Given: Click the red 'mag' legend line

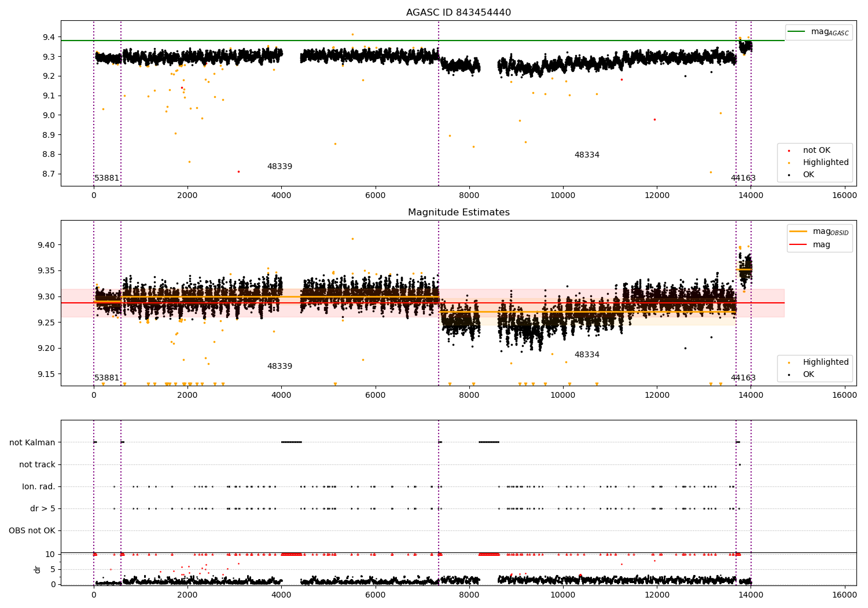Looking at the screenshot, I should [799, 245].
